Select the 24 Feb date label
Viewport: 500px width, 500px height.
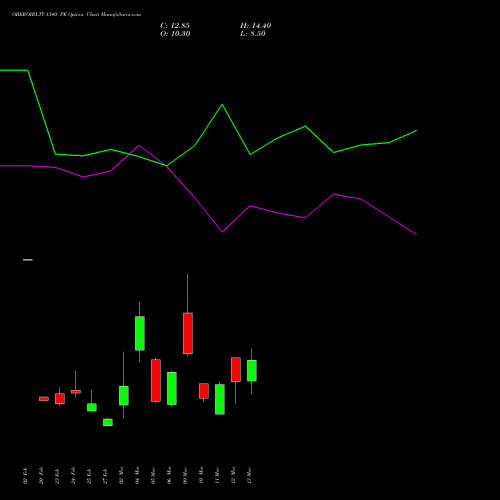(73, 476)
